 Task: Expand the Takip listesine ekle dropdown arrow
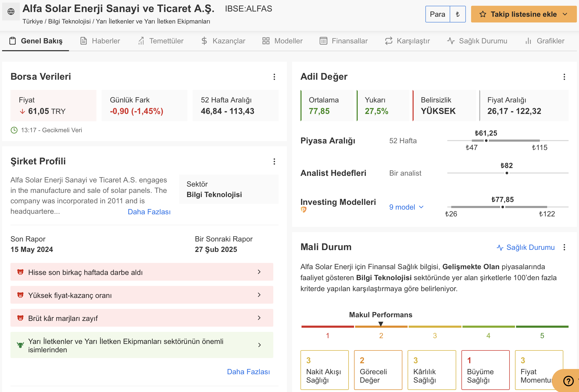point(565,14)
